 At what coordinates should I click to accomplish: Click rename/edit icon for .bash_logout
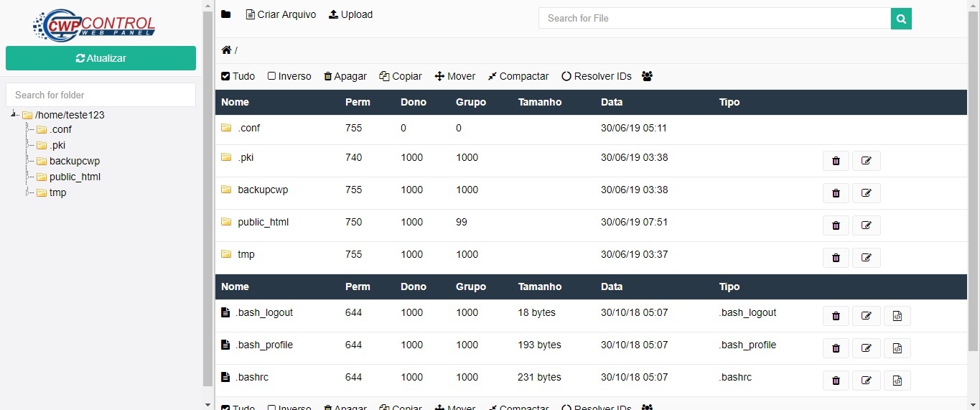867,316
